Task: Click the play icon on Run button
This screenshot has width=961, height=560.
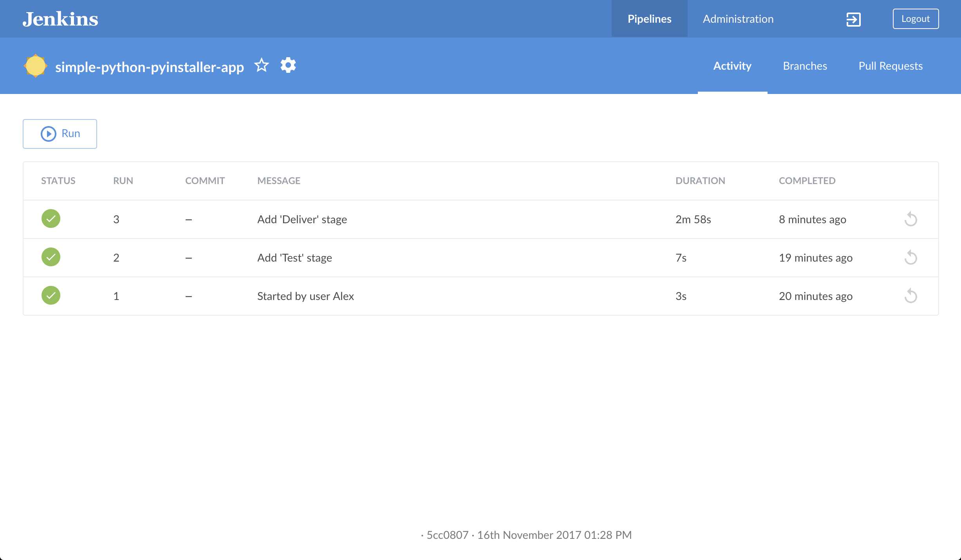Action: pos(49,133)
